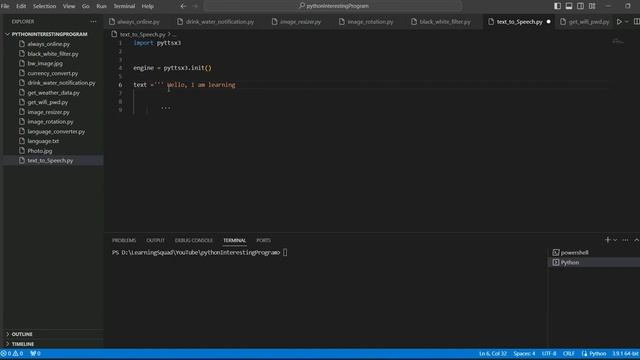Image resolution: width=640 pixels, height=360 pixels.
Task: Open the Run menu
Action: [101, 6]
